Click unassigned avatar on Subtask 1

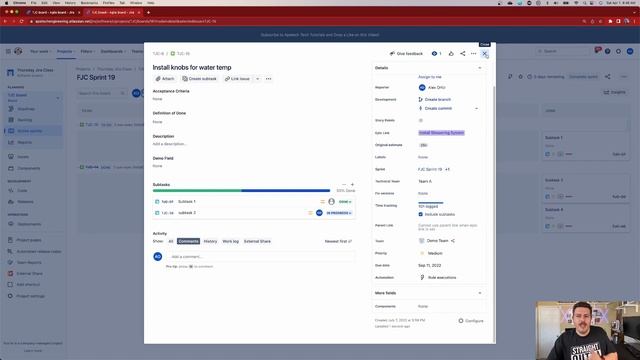tap(331, 202)
